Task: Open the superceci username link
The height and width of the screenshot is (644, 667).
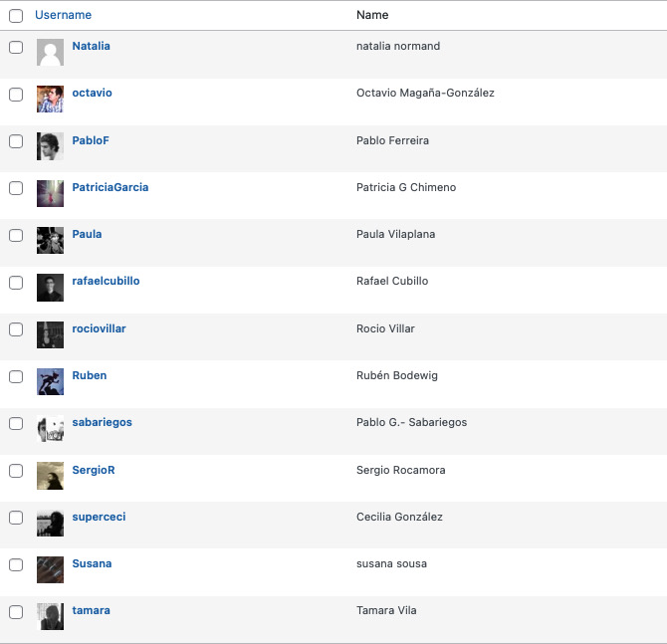Action: point(99,517)
